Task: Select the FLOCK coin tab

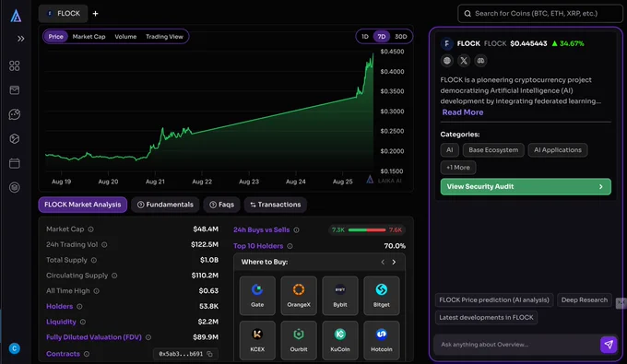Action: point(64,14)
